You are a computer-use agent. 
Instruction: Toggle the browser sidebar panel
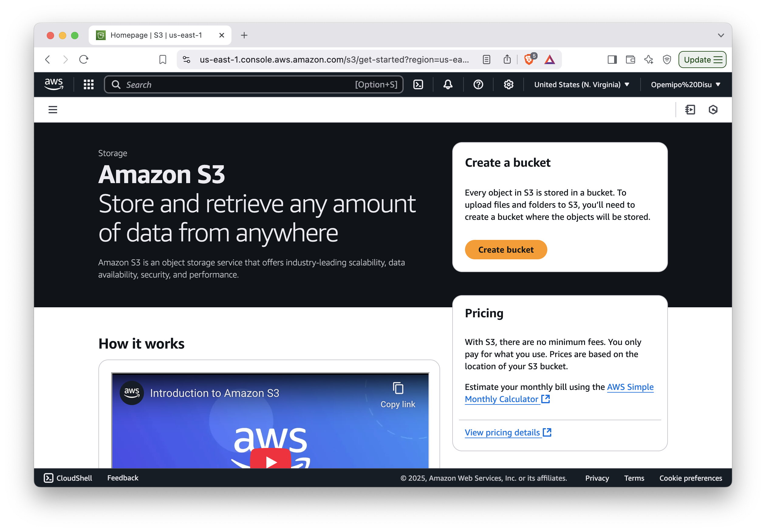click(612, 60)
